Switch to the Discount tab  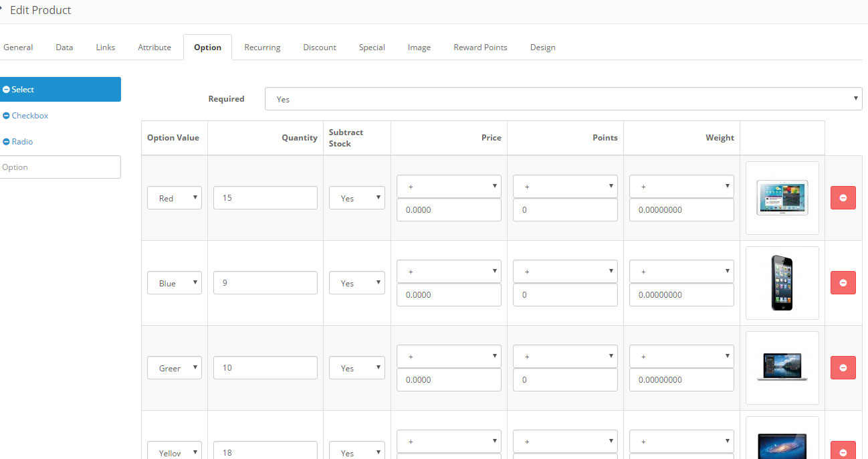click(x=319, y=47)
